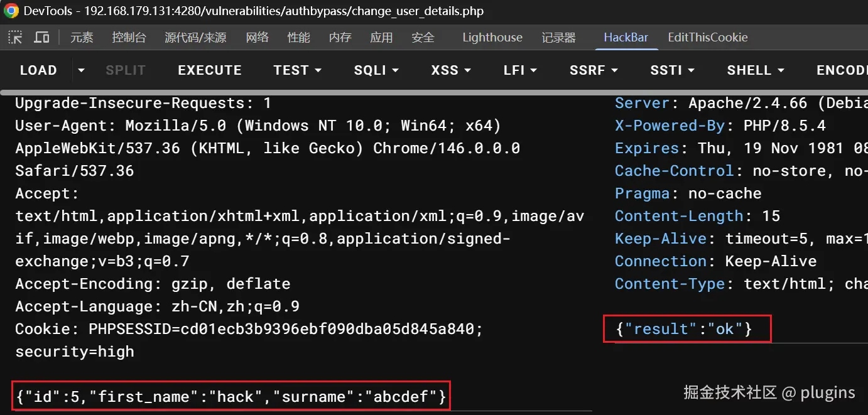Click the JSON request body field
Screen dimensions: 868x415
click(231, 397)
